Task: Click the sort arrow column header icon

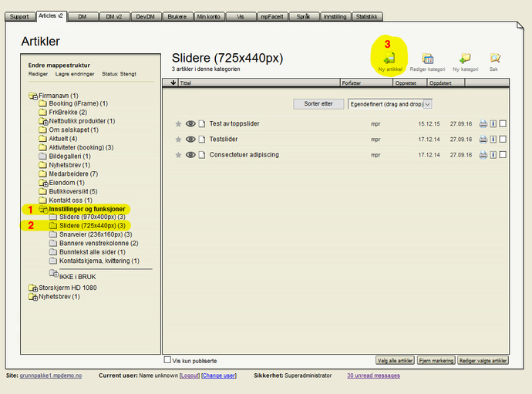Action: pos(173,83)
